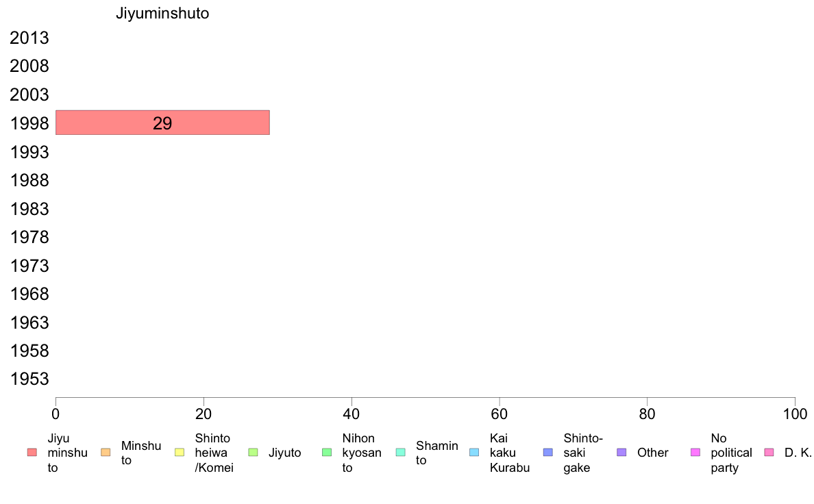
Task: Click the Jiyuminshuto red legend swatch
Action: point(32,453)
